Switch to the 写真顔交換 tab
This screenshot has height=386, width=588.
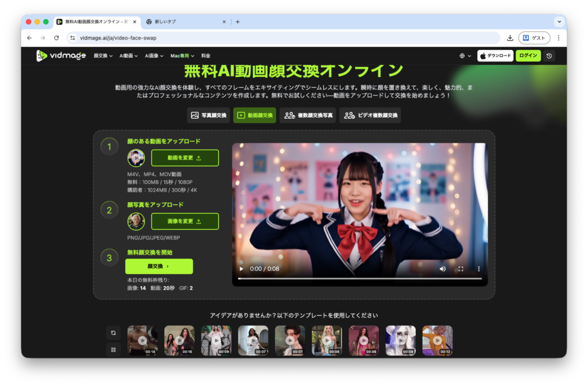tap(208, 115)
